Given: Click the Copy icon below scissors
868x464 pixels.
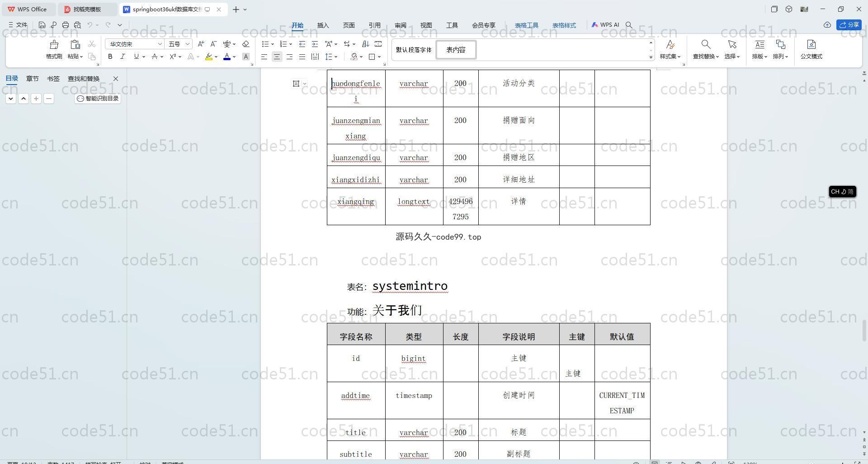Looking at the screenshot, I should pyautogui.click(x=92, y=57).
